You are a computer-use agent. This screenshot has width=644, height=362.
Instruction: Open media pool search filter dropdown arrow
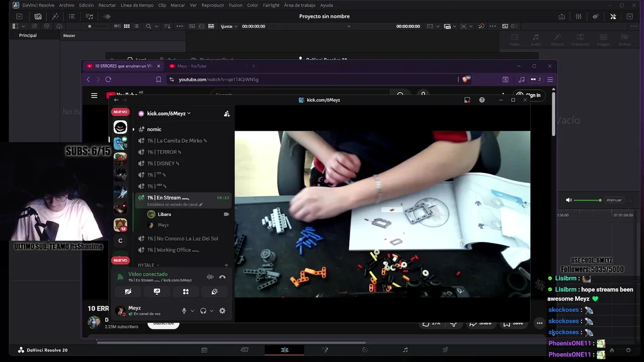(x=156, y=26)
